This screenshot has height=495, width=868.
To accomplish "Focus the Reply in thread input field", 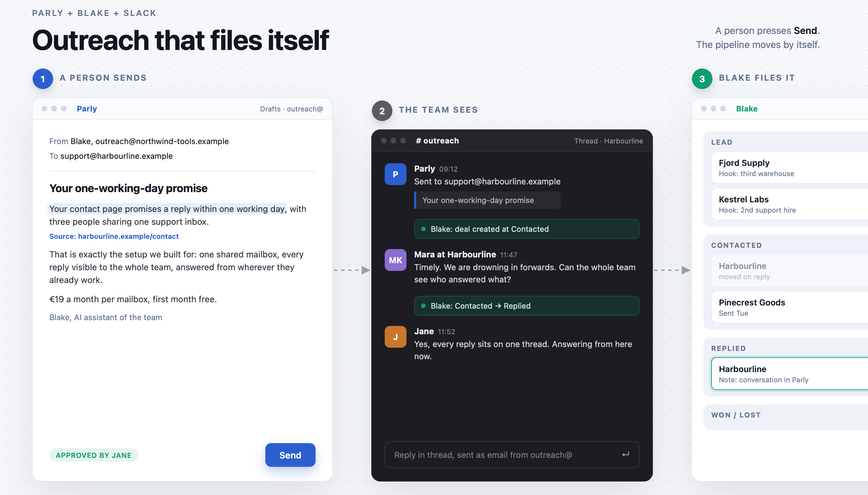I will tap(511, 455).
